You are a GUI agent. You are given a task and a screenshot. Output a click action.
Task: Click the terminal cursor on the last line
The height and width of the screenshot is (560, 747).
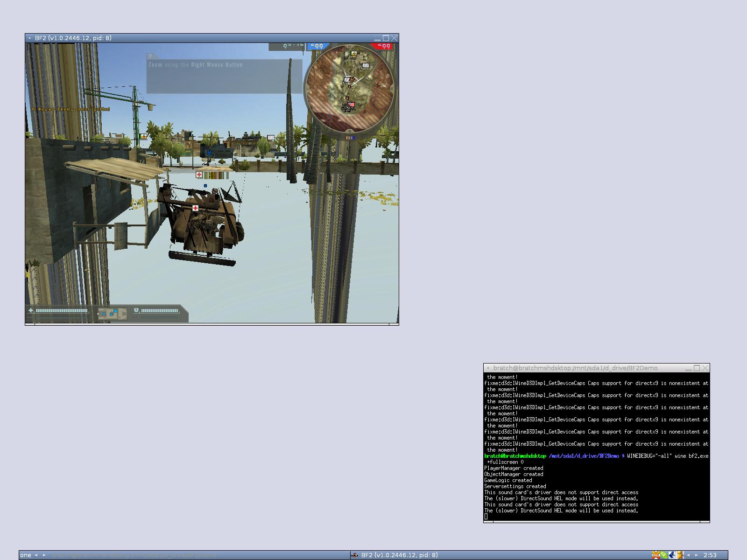coord(486,517)
